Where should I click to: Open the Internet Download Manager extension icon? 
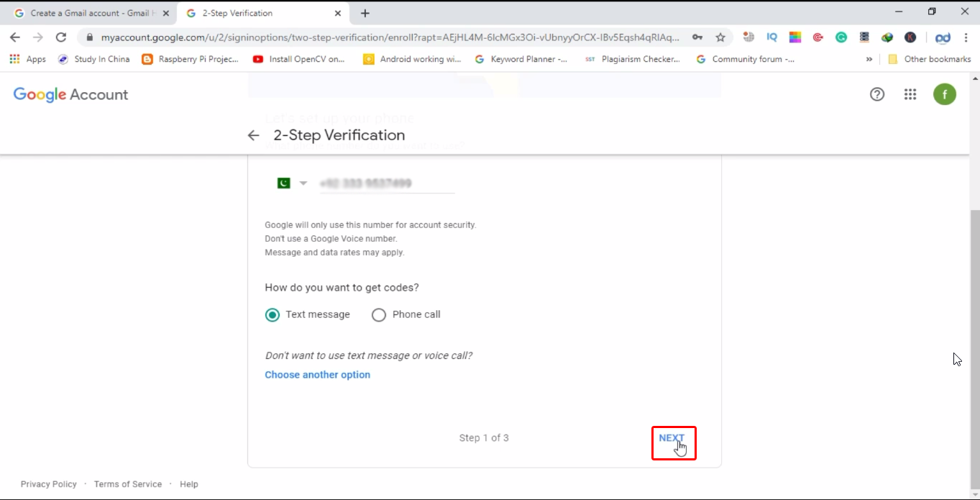(887, 37)
